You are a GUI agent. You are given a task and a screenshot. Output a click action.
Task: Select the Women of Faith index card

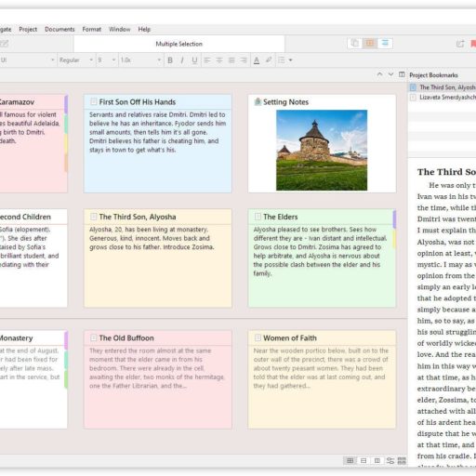322,379
